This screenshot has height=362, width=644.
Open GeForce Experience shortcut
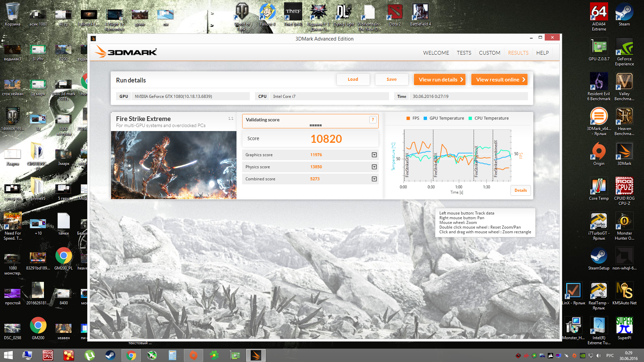[624, 48]
